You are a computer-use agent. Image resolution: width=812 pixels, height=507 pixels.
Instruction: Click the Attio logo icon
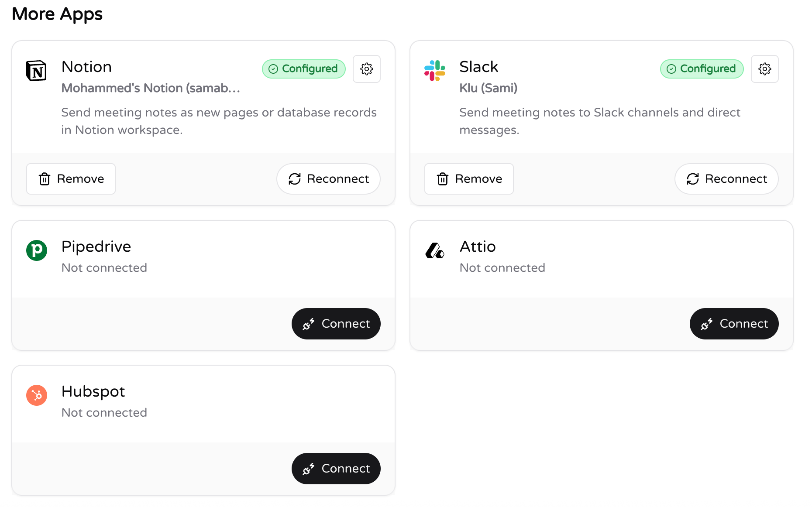coord(435,250)
